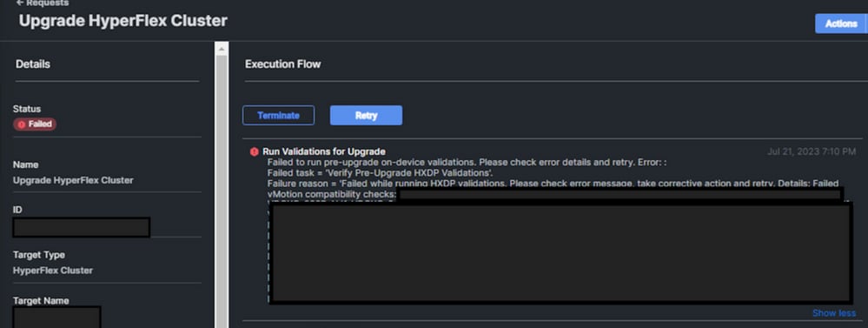Click the Details panel scrollbar thumb
The width and height of the screenshot is (868, 328).
pos(222,191)
